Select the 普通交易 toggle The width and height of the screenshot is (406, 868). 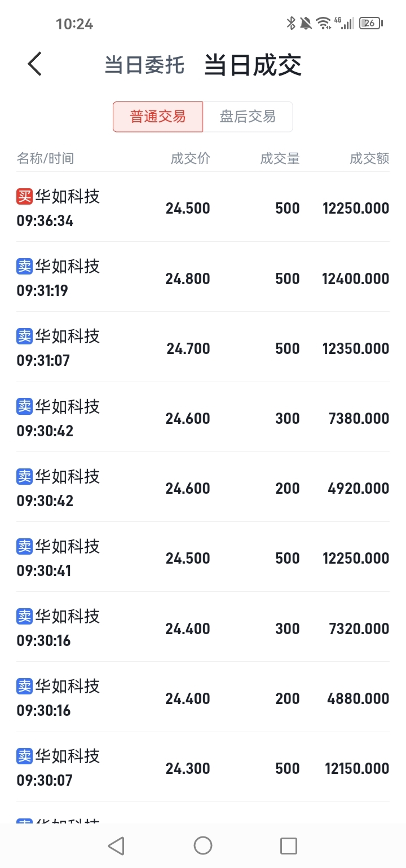[158, 117]
